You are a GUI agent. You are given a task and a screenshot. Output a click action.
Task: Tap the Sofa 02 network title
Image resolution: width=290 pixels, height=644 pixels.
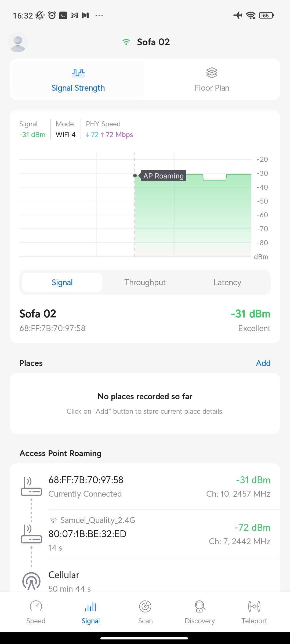[x=153, y=42]
